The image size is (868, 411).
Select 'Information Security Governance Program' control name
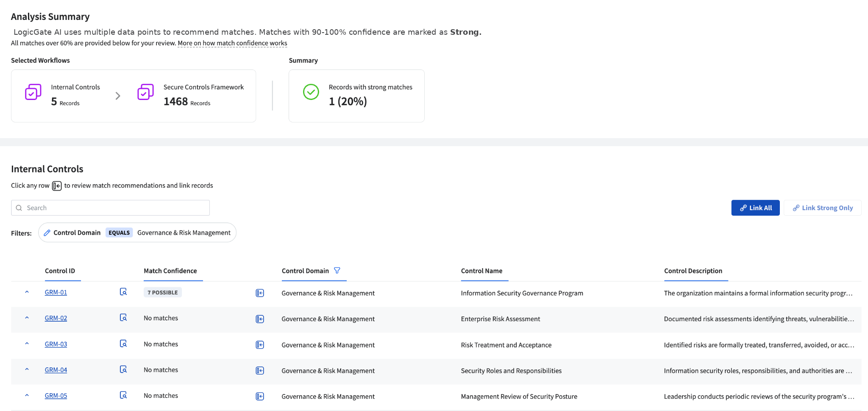click(522, 293)
